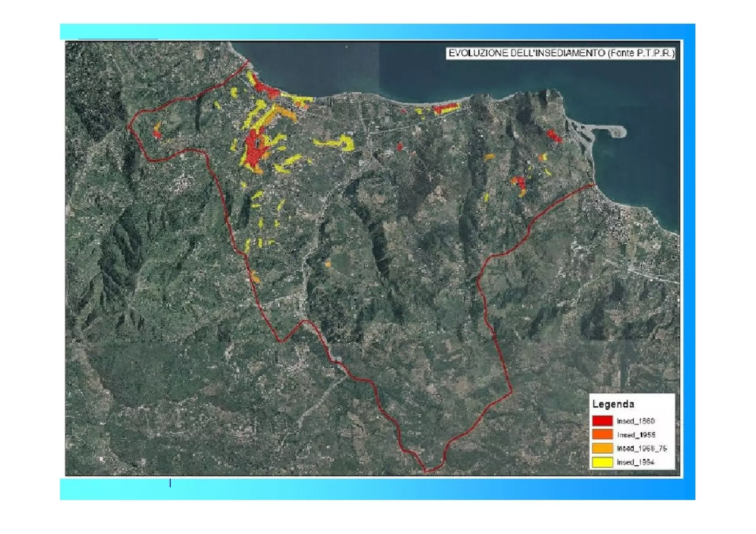Click the dark orange Insed_1955 legend swatch
The image size is (756, 534).
602,434
